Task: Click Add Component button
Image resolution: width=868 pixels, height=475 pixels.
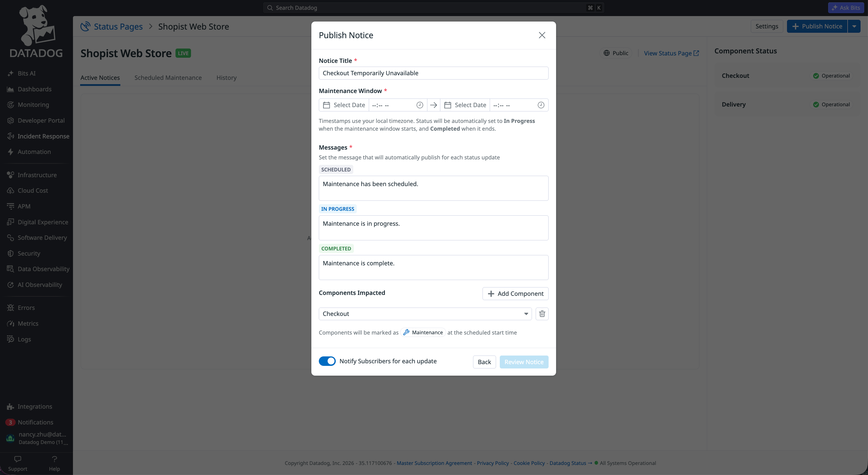Action: (515, 294)
